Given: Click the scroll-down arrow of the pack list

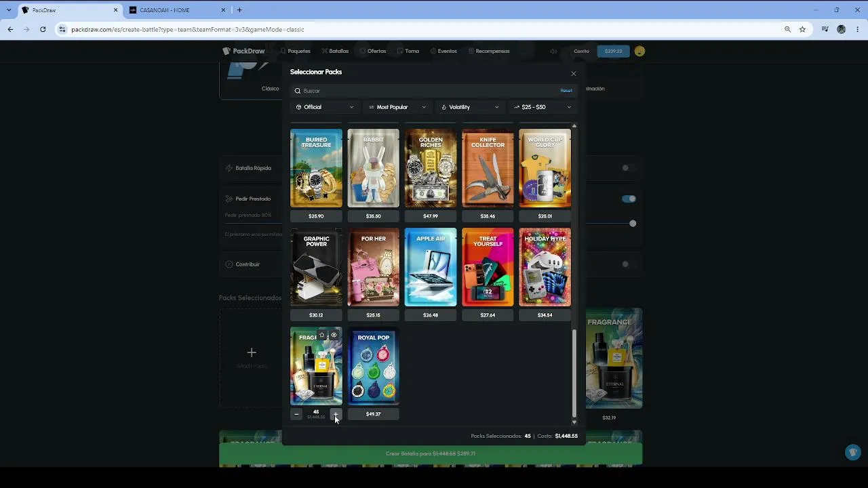Looking at the screenshot, I should coord(574,422).
